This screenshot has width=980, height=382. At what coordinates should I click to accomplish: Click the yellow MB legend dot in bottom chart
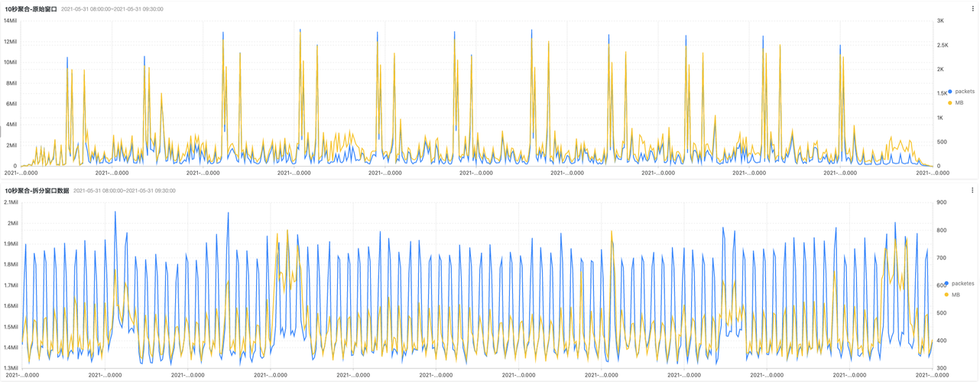[x=947, y=294]
